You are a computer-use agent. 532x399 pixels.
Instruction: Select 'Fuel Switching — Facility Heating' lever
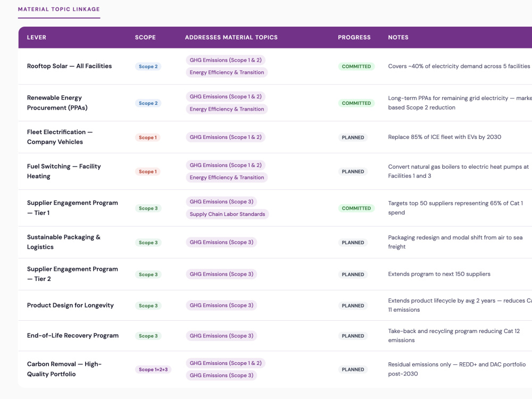(x=64, y=171)
